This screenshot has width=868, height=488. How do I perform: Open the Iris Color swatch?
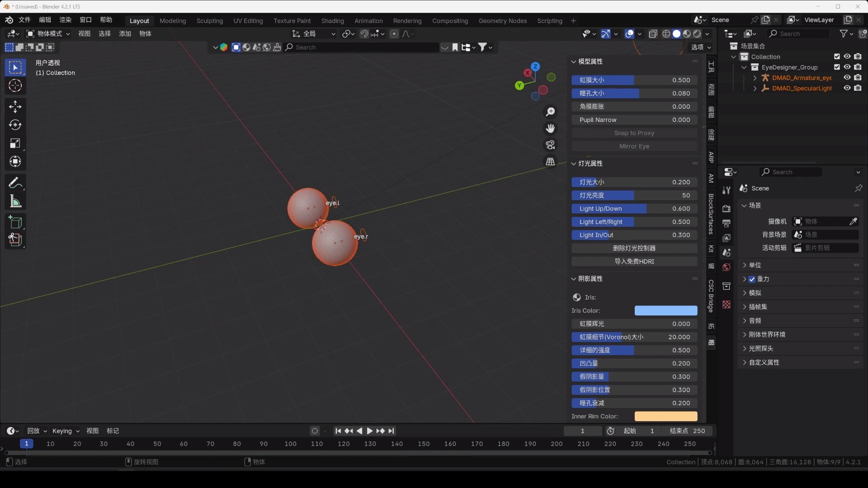(x=666, y=310)
